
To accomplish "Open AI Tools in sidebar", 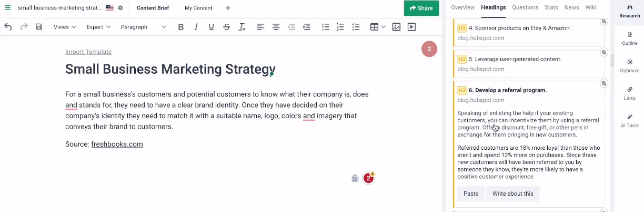I will (630, 121).
